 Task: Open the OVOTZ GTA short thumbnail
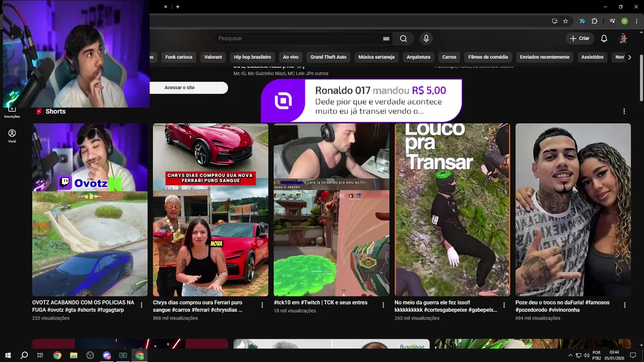click(90, 210)
